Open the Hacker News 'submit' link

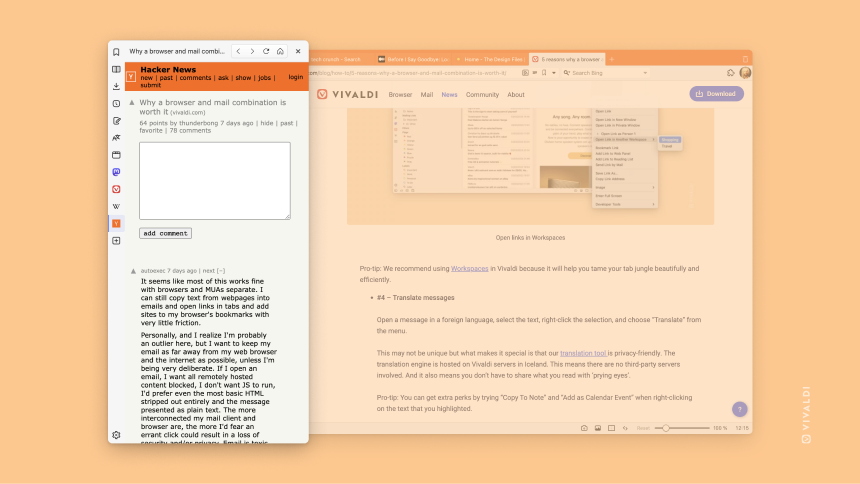(x=150, y=85)
